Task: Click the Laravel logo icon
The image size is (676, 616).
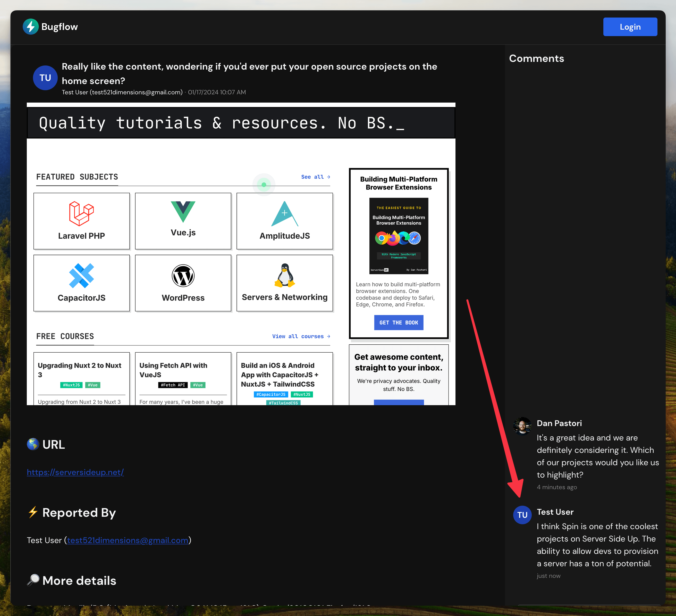Action: pos(81,213)
